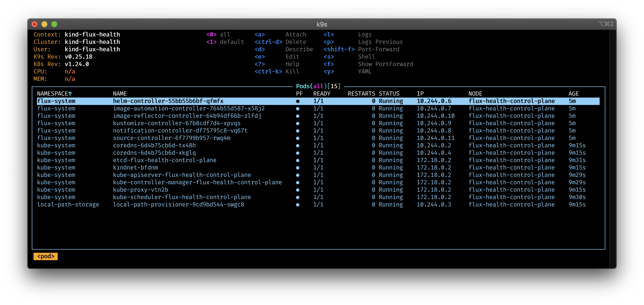Click the Show PortForward command hint
The image size is (644, 305).
pos(386,64)
